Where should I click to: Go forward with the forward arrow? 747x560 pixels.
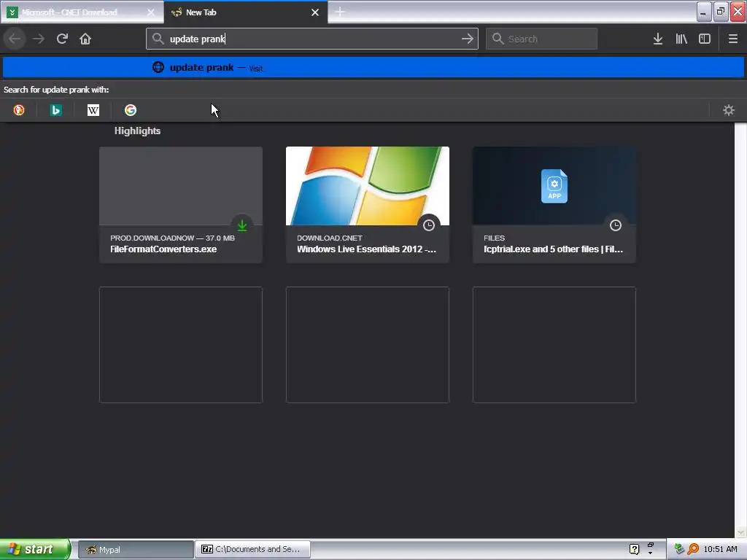(x=39, y=39)
